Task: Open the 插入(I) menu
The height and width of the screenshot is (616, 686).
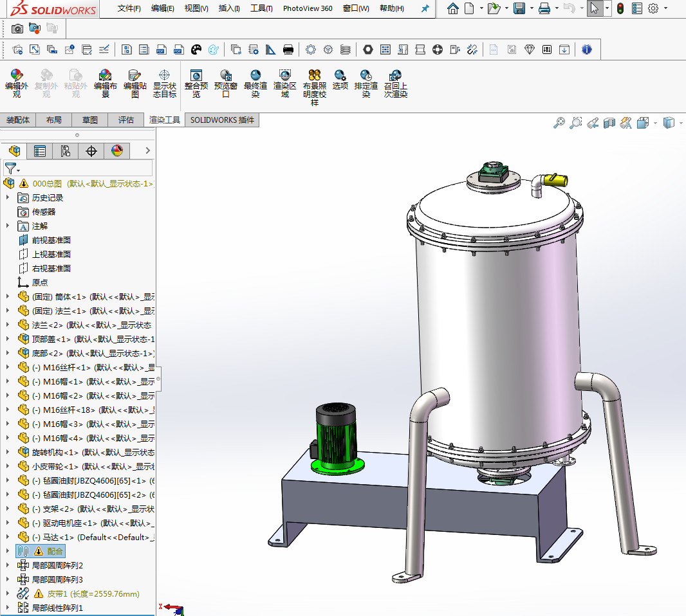Action: click(229, 8)
